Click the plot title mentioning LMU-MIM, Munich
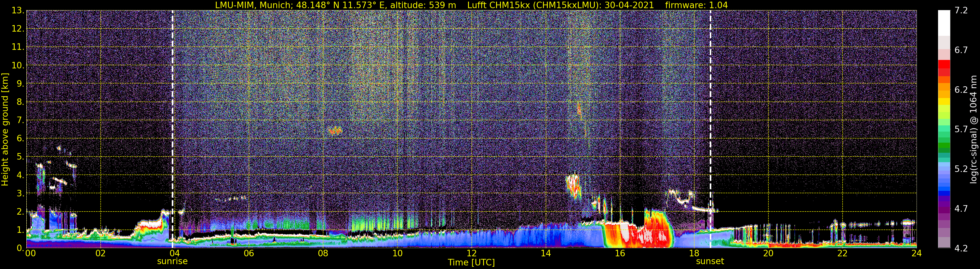 pyautogui.click(x=471, y=5)
